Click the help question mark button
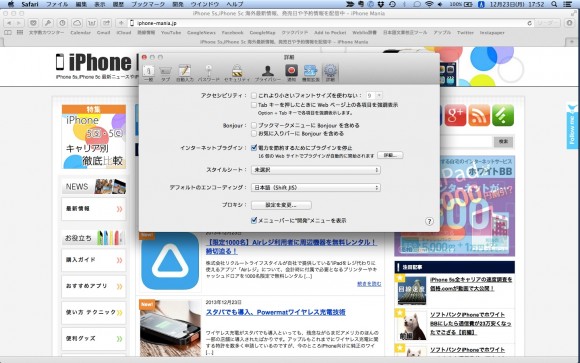The width and height of the screenshot is (580, 363). (429, 221)
